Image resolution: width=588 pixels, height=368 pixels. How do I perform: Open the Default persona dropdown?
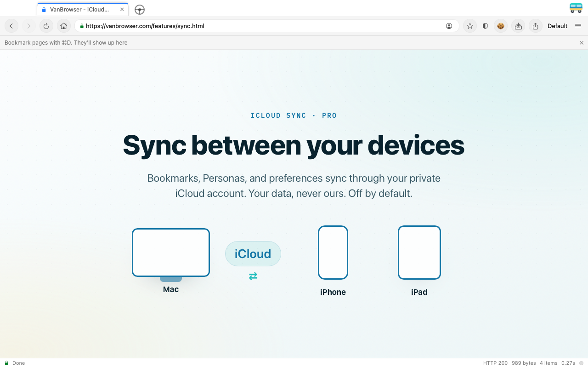pyautogui.click(x=557, y=26)
